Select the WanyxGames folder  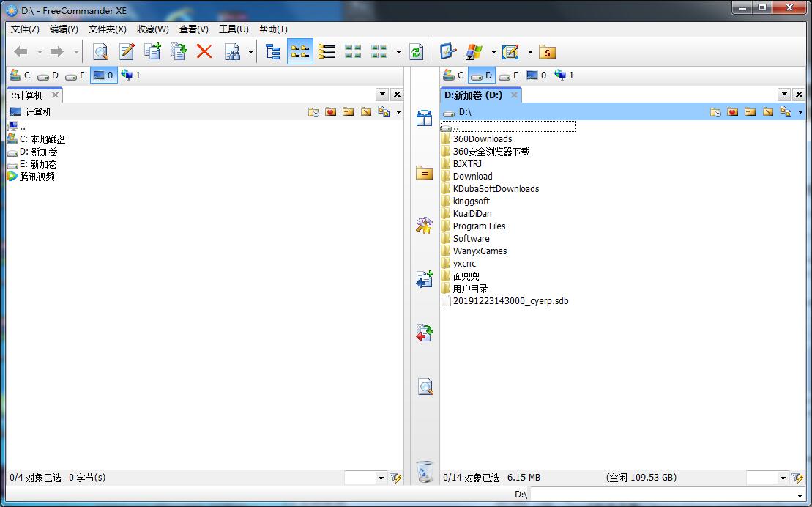coord(474,251)
